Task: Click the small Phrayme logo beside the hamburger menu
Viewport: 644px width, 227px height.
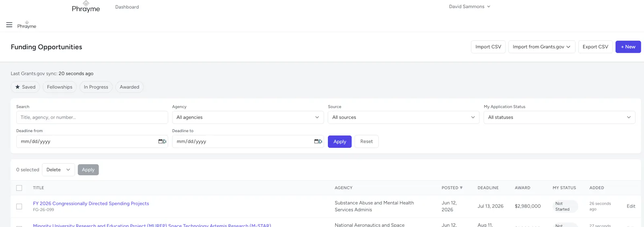Action: pos(27,25)
